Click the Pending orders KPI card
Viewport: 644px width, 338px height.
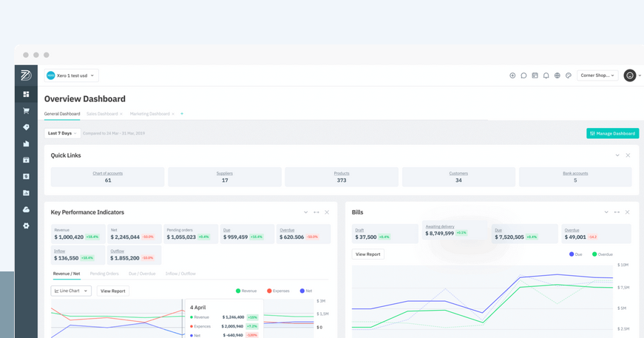(x=191, y=234)
